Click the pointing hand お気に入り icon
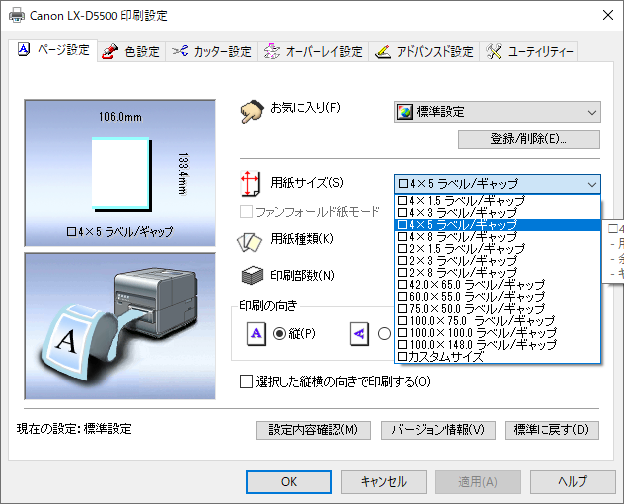 click(x=252, y=111)
